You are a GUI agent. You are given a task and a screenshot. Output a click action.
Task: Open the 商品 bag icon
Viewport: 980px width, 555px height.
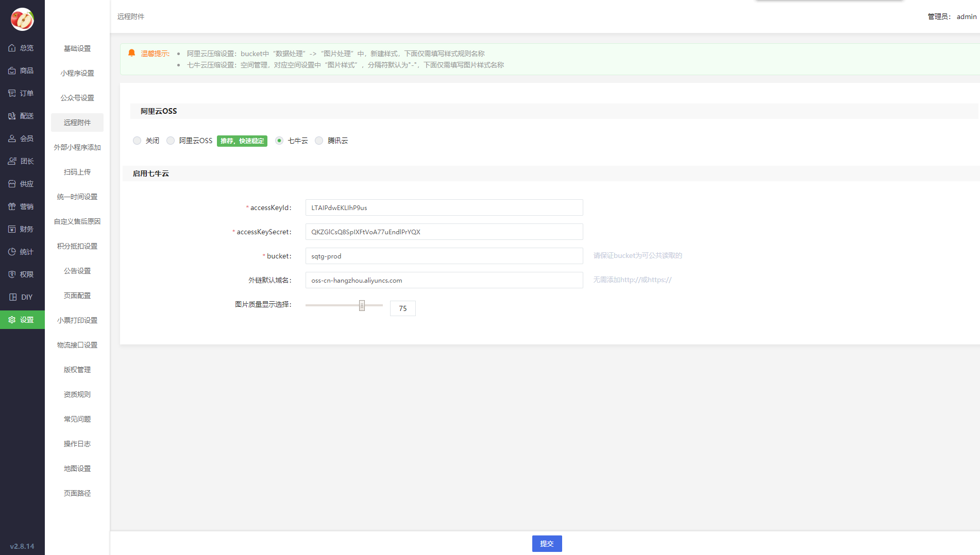12,71
